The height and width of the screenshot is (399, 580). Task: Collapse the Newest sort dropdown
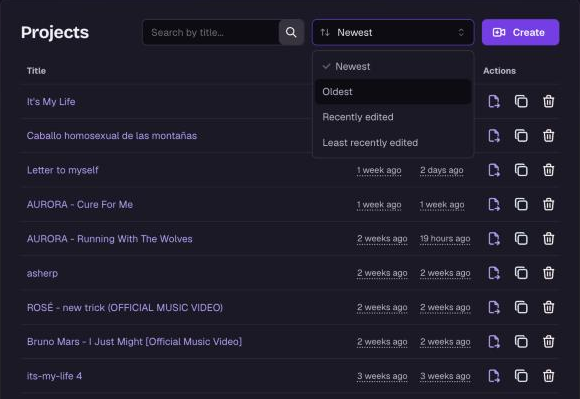[x=393, y=33]
